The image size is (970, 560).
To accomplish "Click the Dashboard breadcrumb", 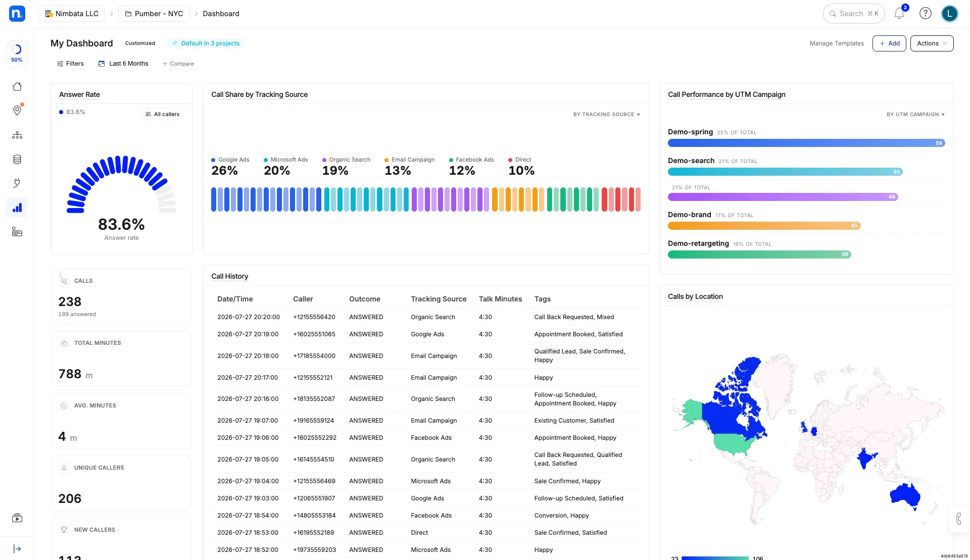I will click(221, 14).
